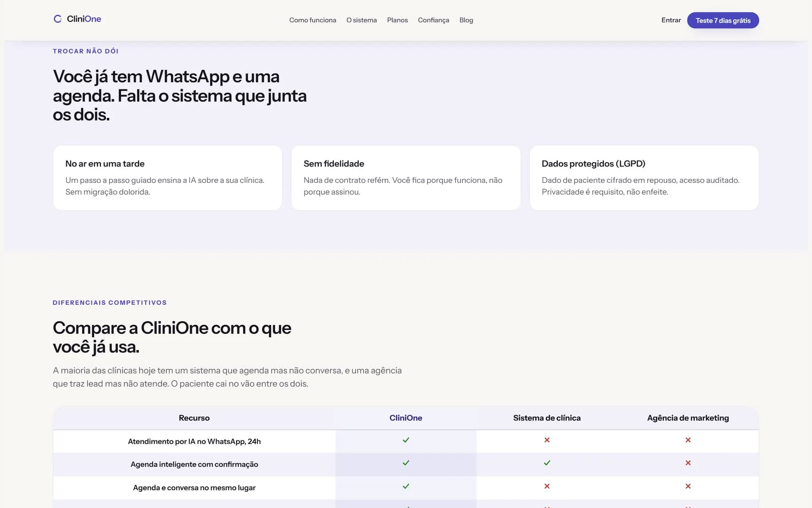812x508 pixels.
Task: Click Agência de marketing cross for Atendimento por IA
Action: click(x=688, y=440)
